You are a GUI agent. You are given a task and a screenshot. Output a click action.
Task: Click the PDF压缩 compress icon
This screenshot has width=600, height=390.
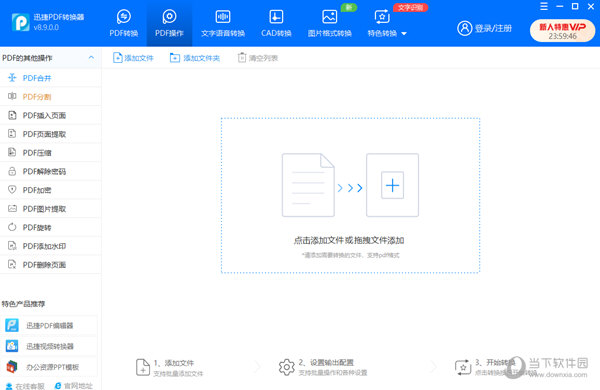pos(12,152)
